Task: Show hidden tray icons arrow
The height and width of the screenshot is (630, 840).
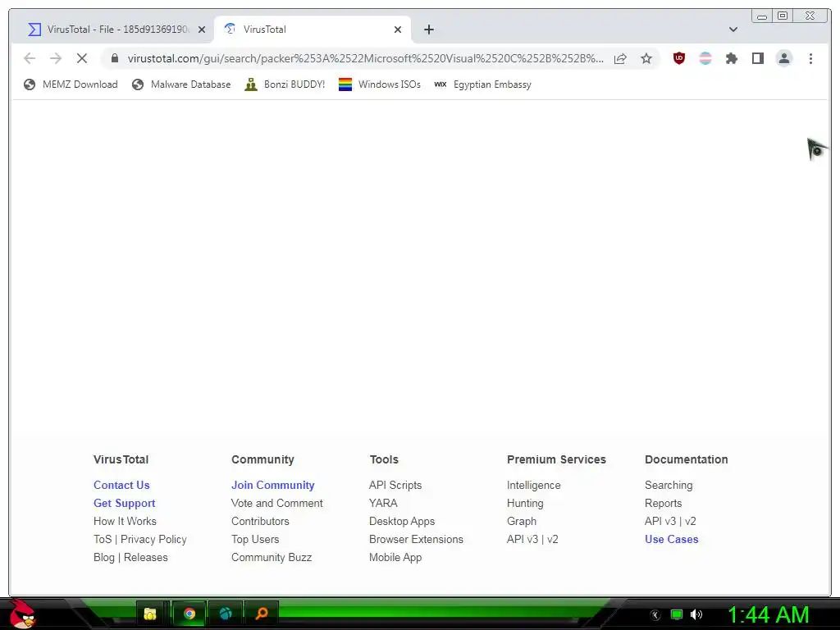Action: (x=655, y=615)
